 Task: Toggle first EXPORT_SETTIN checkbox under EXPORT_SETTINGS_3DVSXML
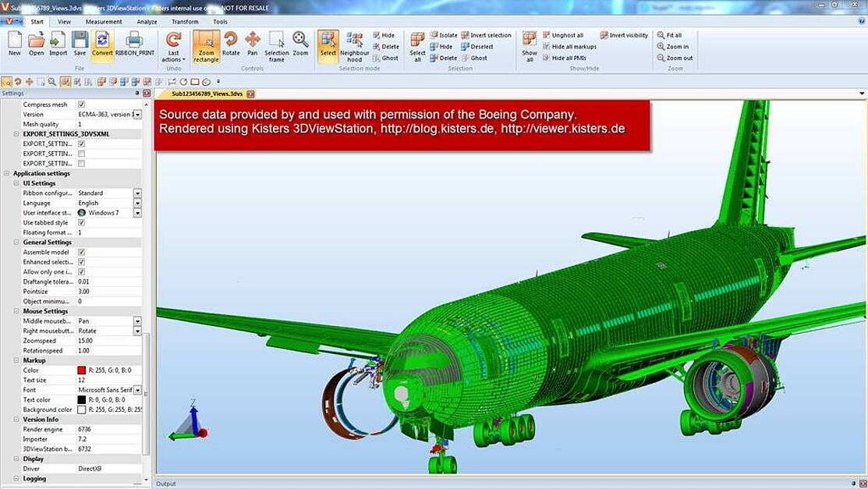point(81,144)
